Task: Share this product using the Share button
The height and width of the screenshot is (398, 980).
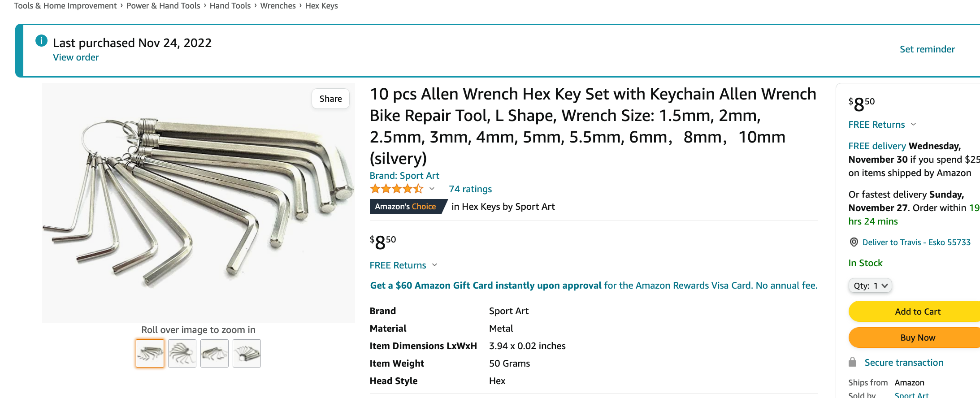Action: [x=330, y=99]
